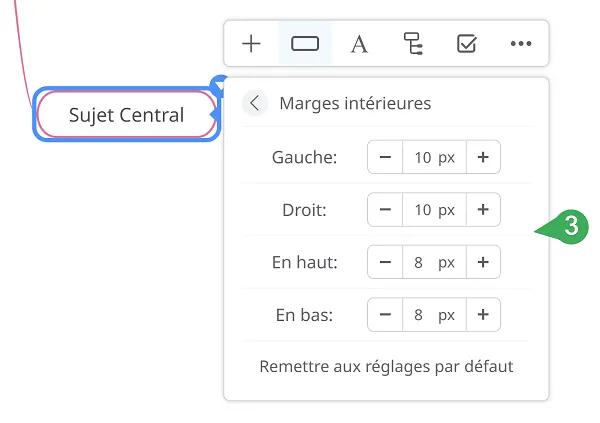This screenshot has width=600, height=423.
Task: Increase the Gauche margin value
Action: coord(483,157)
